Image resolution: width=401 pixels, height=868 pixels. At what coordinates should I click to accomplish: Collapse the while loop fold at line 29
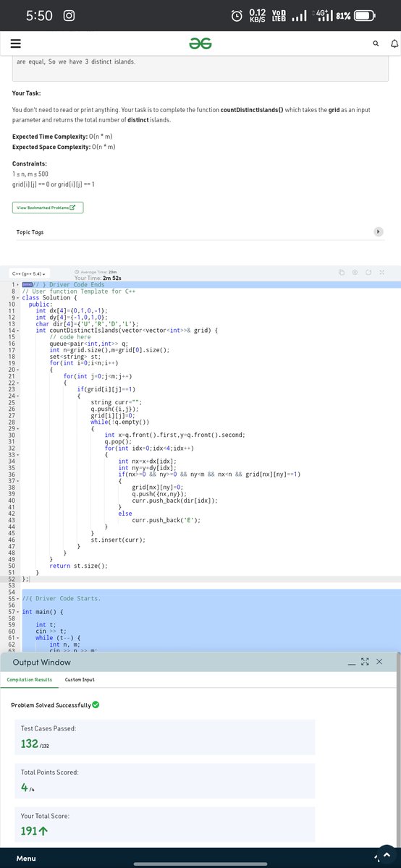[17, 429]
